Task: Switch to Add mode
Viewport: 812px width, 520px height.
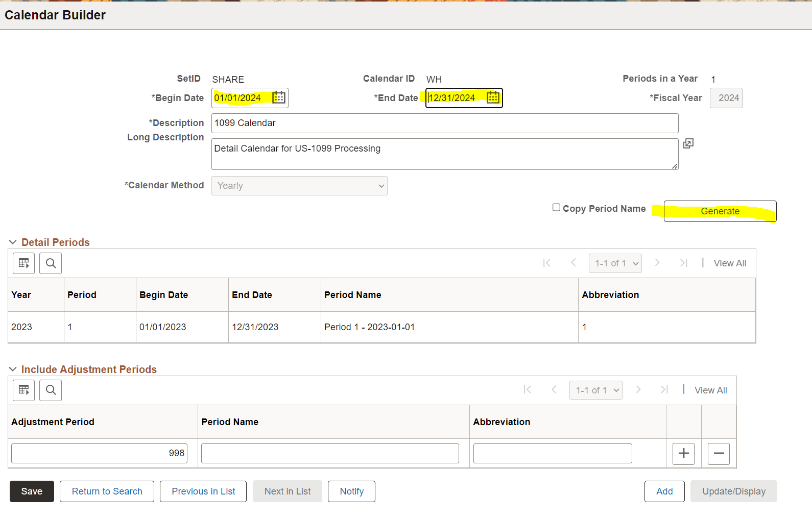Action: (664, 491)
